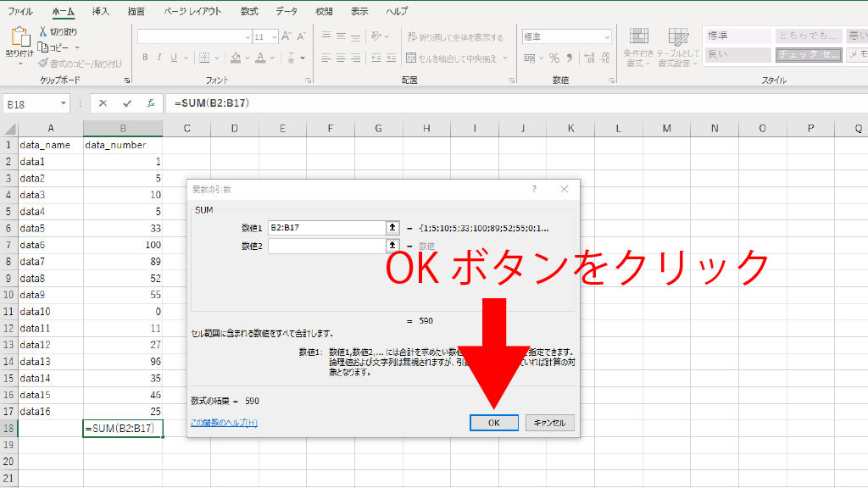Click the 数値2 range selector icon
Image resolution: width=868 pixels, height=488 pixels.
tap(392, 246)
